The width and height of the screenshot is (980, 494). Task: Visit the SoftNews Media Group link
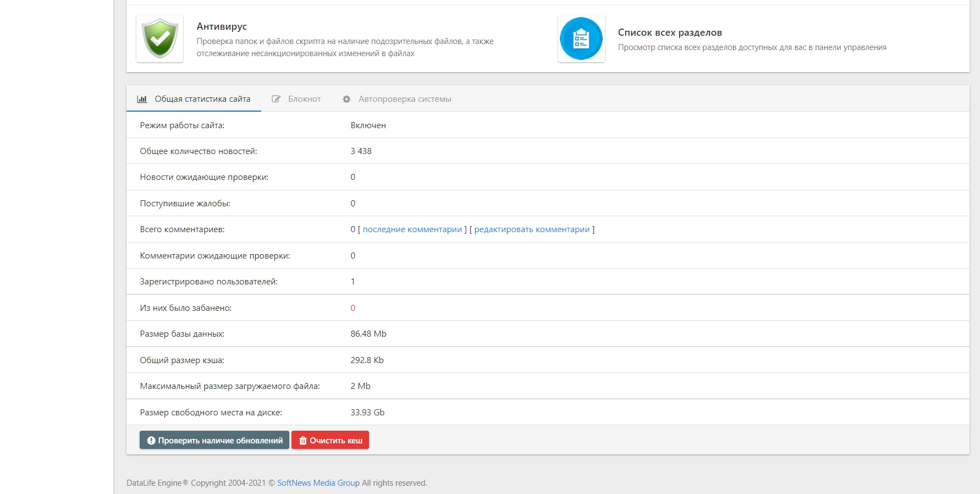click(x=318, y=483)
